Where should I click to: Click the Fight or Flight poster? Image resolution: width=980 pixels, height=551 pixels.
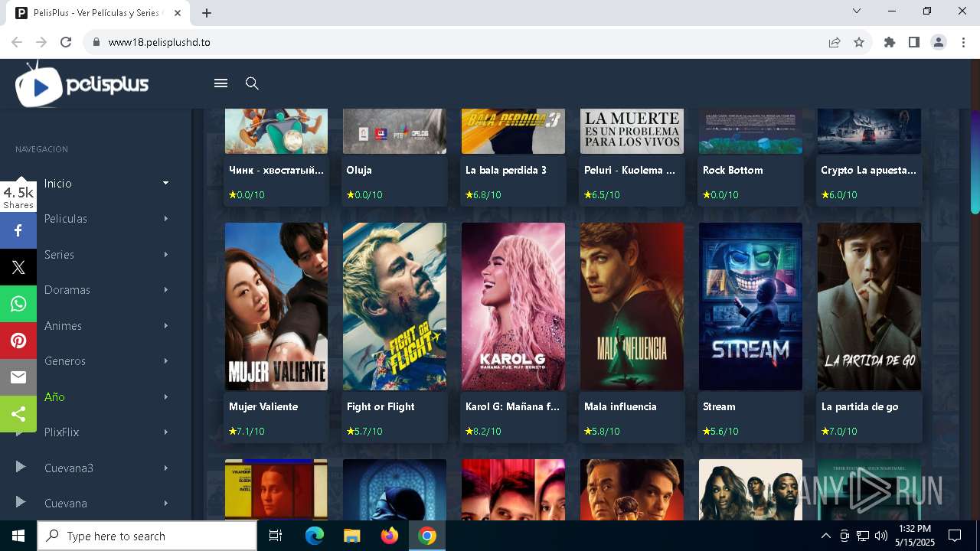(394, 306)
